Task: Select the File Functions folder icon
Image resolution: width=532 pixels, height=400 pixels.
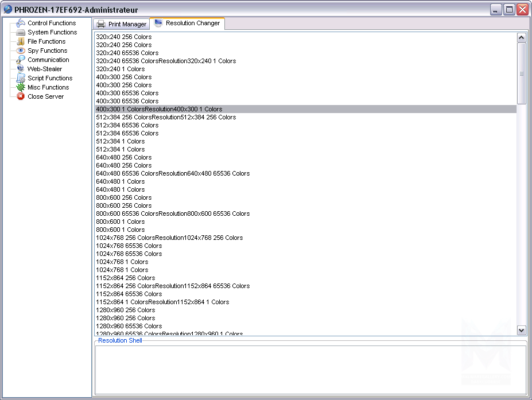Action: pos(21,41)
